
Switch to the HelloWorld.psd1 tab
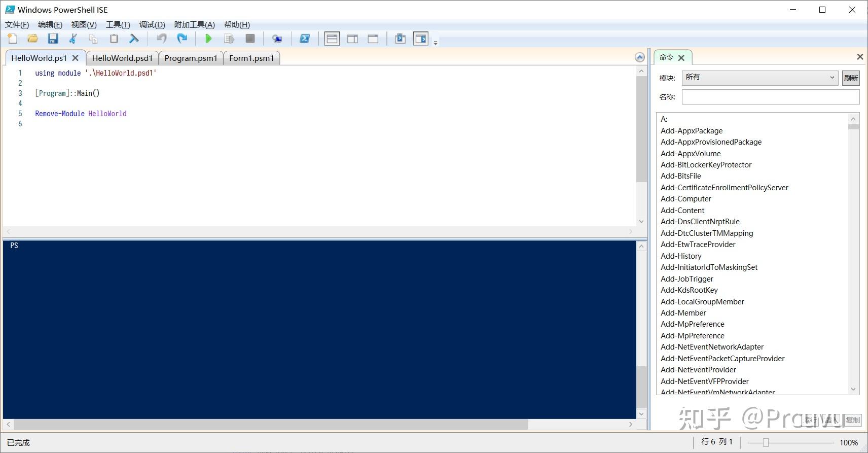(x=122, y=58)
